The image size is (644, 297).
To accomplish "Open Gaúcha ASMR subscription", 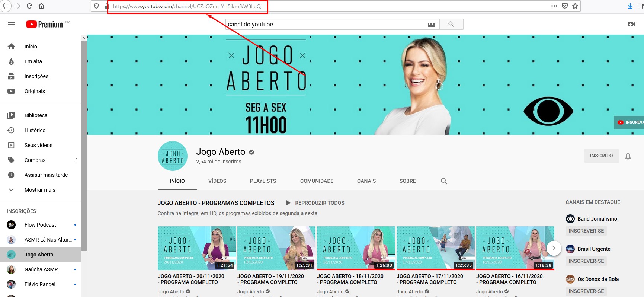I will click(x=40, y=269).
